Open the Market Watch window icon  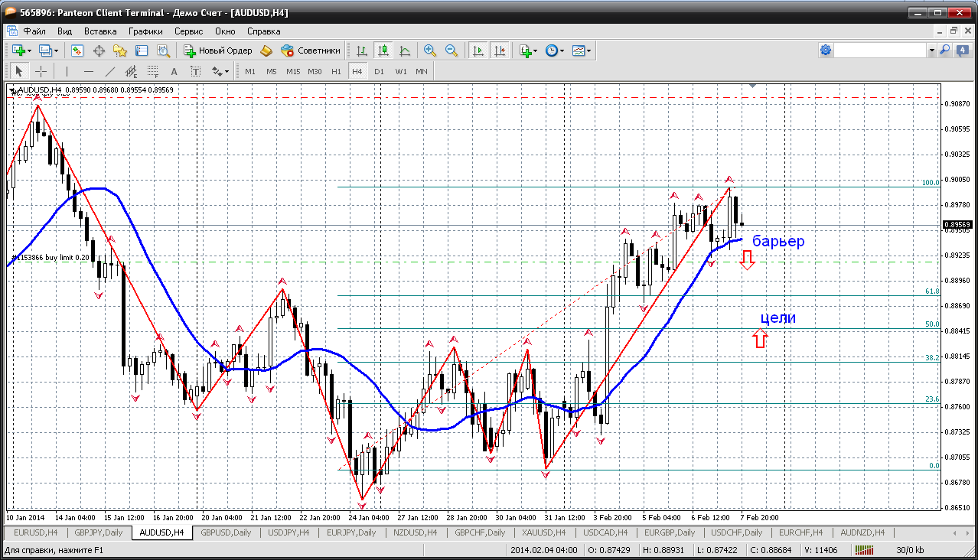tap(77, 50)
